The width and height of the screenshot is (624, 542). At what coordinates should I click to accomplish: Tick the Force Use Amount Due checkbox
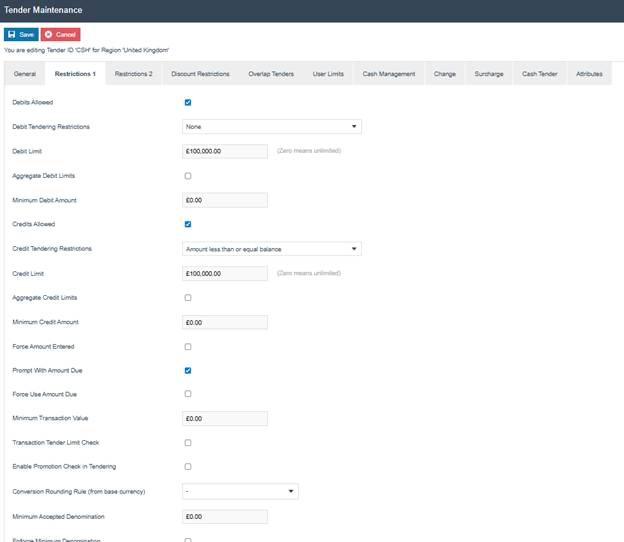(188, 394)
